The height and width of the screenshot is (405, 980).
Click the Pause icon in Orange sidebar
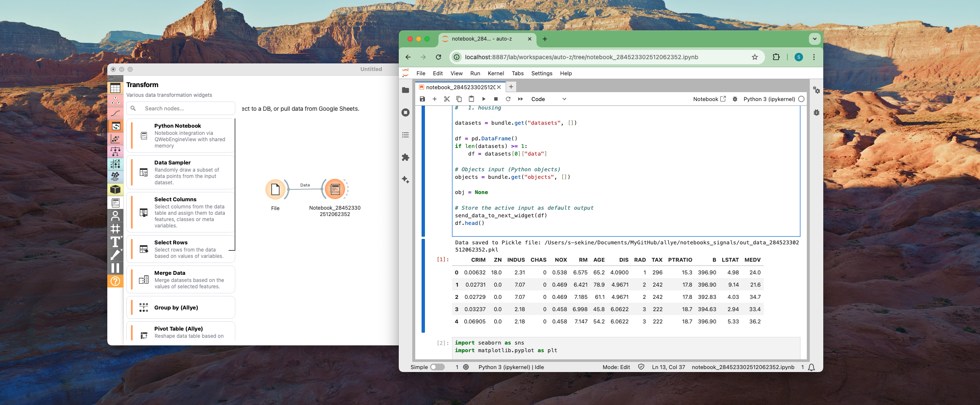click(x=115, y=268)
